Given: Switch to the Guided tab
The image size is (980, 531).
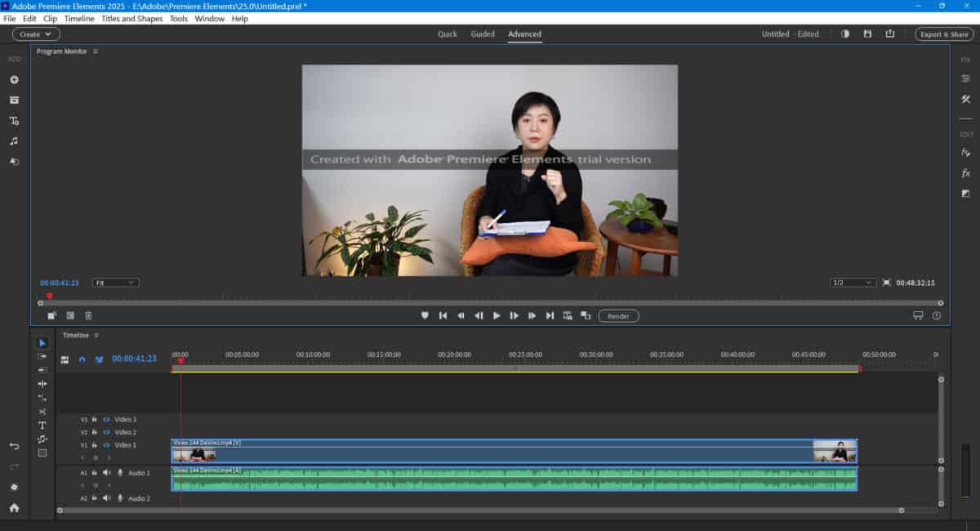Looking at the screenshot, I should pyautogui.click(x=483, y=34).
